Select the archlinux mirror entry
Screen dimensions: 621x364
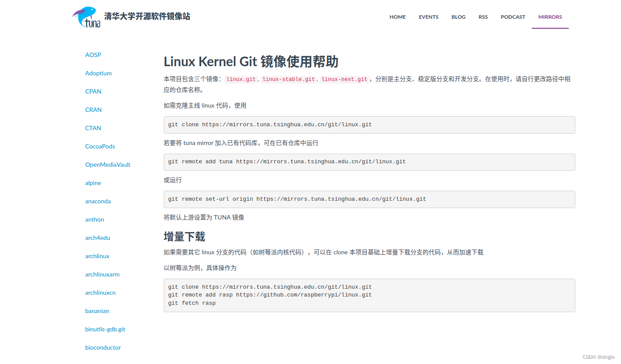pyautogui.click(x=97, y=256)
